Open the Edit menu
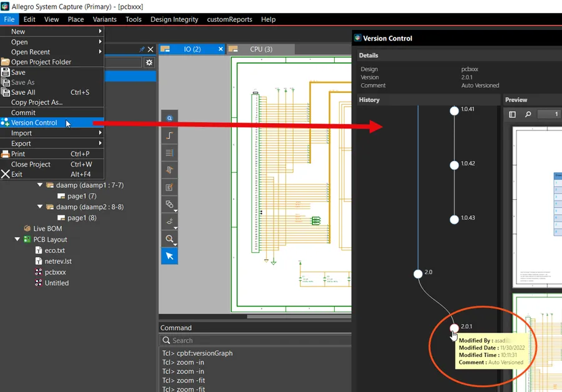 29,19
